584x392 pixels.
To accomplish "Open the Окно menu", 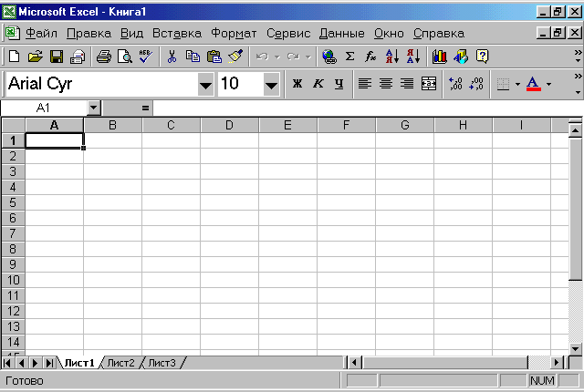I will point(389,34).
